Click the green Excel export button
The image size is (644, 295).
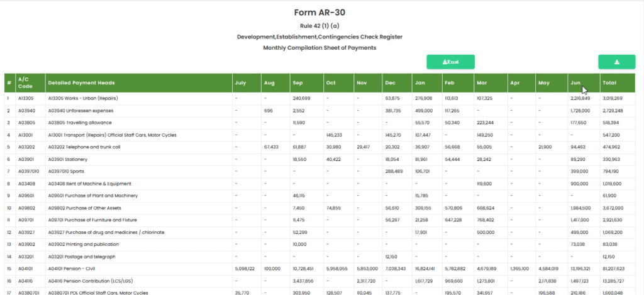click(x=450, y=62)
